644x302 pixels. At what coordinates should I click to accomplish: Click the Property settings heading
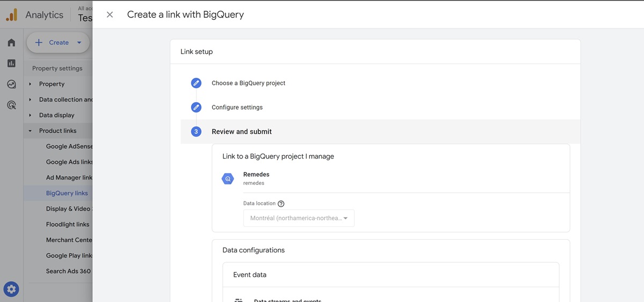(x=57, y=68)
